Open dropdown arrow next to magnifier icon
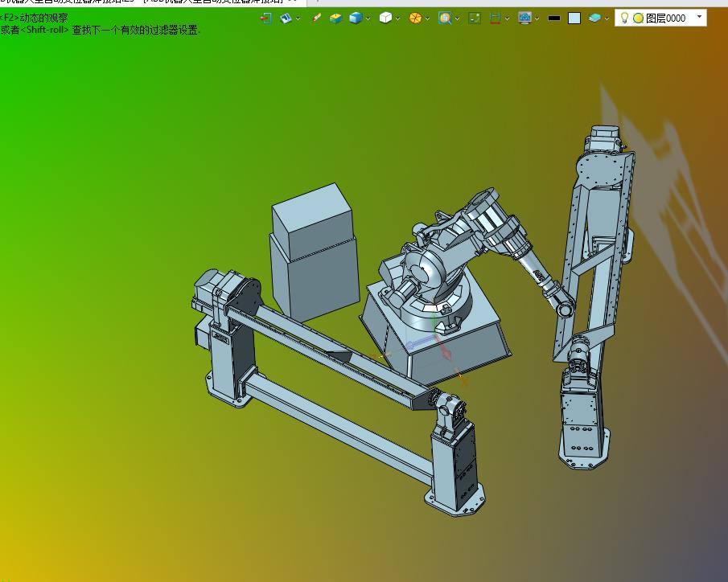This screenshot has width=728, height=582. 458,19
